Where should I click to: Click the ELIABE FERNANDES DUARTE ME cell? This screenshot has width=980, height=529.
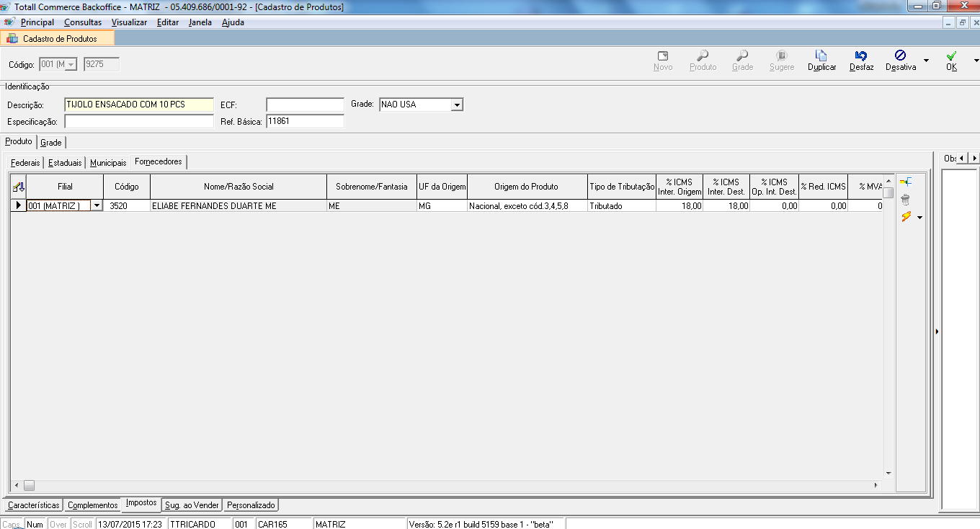pyautogui.click(x=239, y=206)
